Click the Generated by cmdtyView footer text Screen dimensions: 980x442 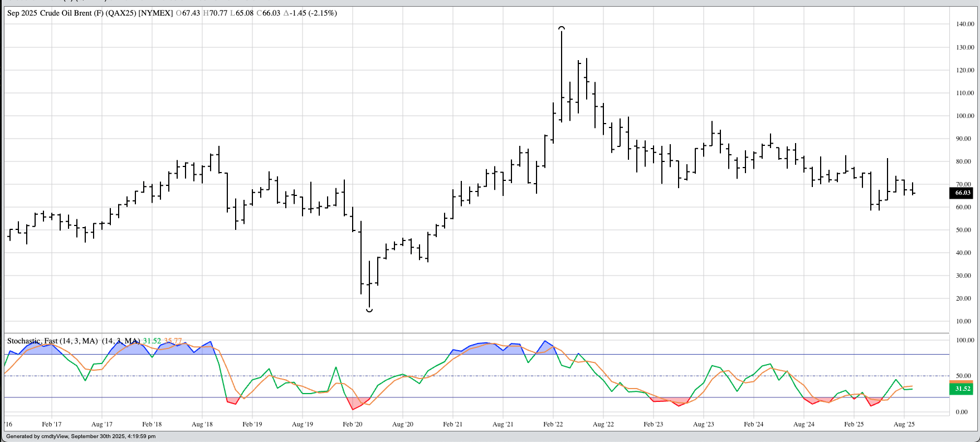pyautogui.click(x=81, y=436)
